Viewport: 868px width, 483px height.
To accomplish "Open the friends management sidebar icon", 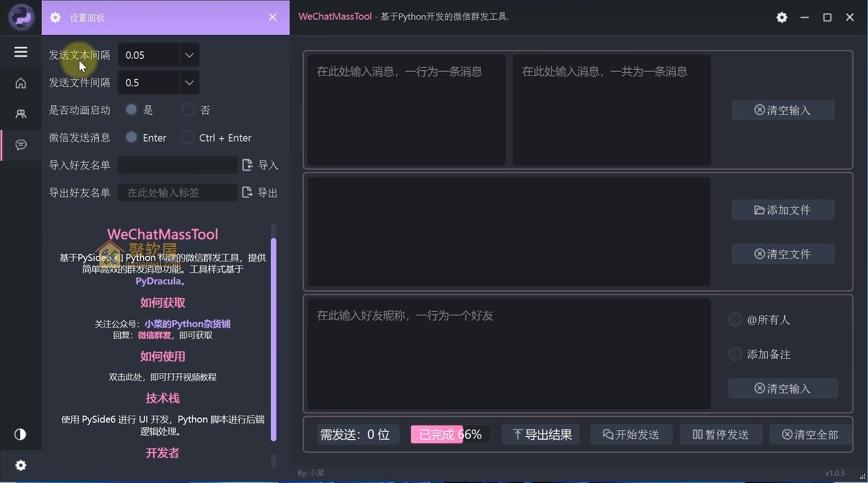I will (21, 113).
